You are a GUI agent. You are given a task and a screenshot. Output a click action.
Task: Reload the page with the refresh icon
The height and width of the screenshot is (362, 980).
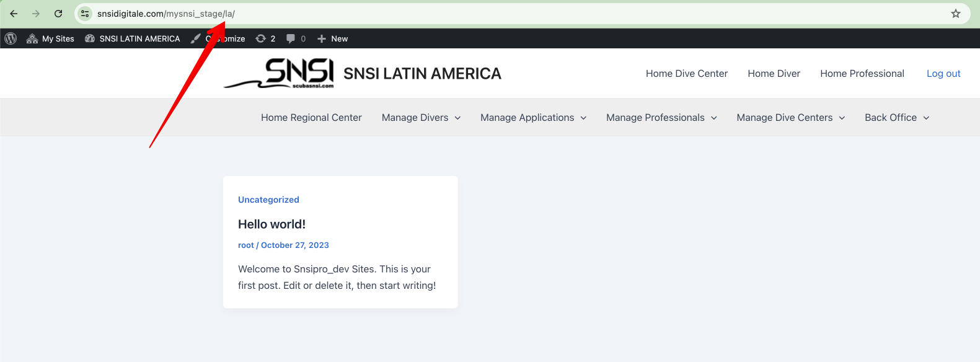coord(58,14)
